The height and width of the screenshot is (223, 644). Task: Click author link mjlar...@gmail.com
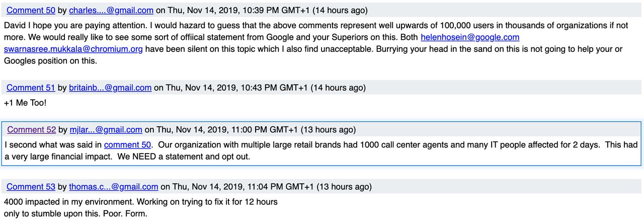coord(106,129)
